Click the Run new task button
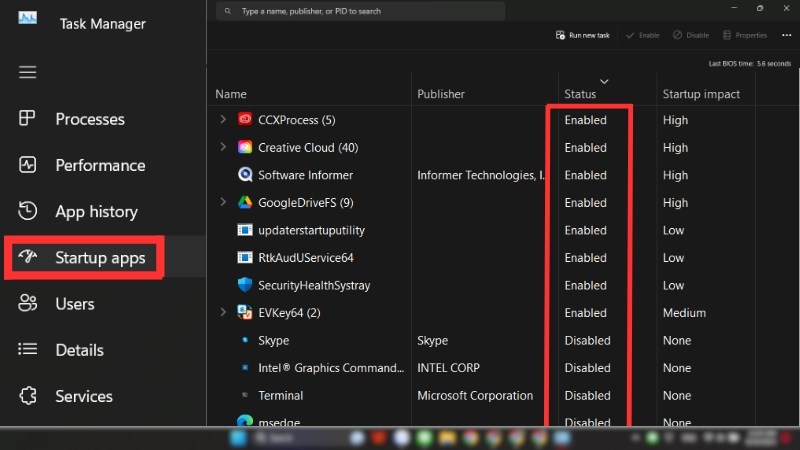The height and width of the screenshot is (450, 800). coord(582,35)
